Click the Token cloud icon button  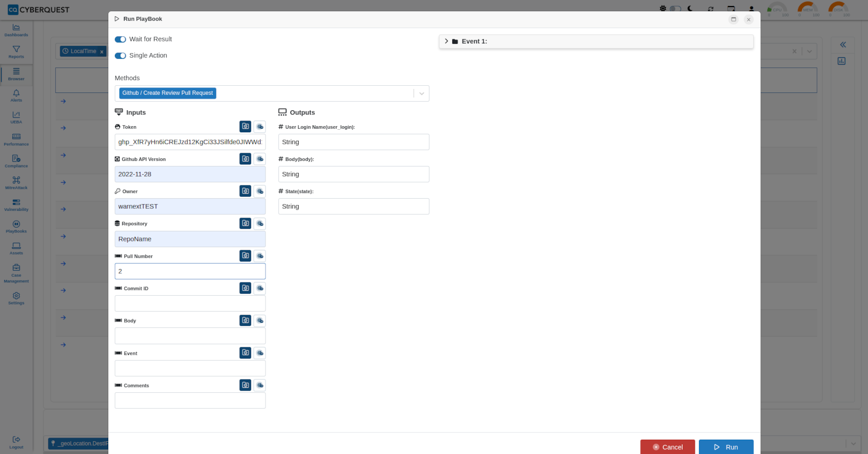pyautogui.click(x=260, y=126)
